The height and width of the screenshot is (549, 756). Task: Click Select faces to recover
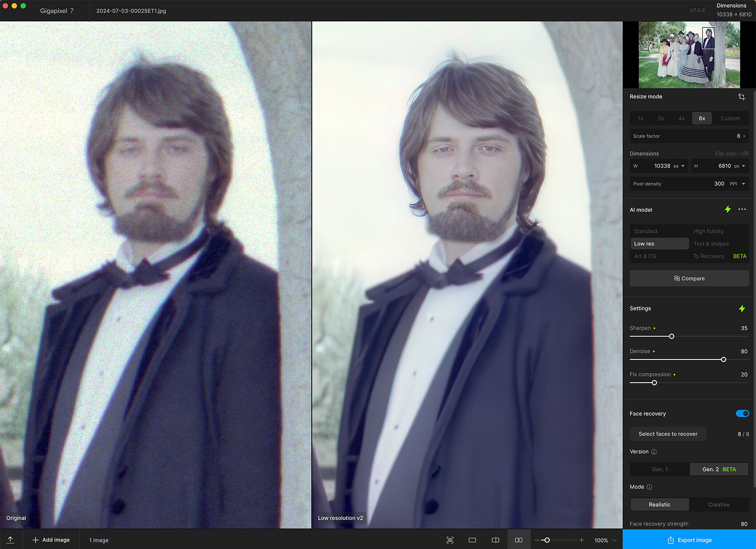668,434
